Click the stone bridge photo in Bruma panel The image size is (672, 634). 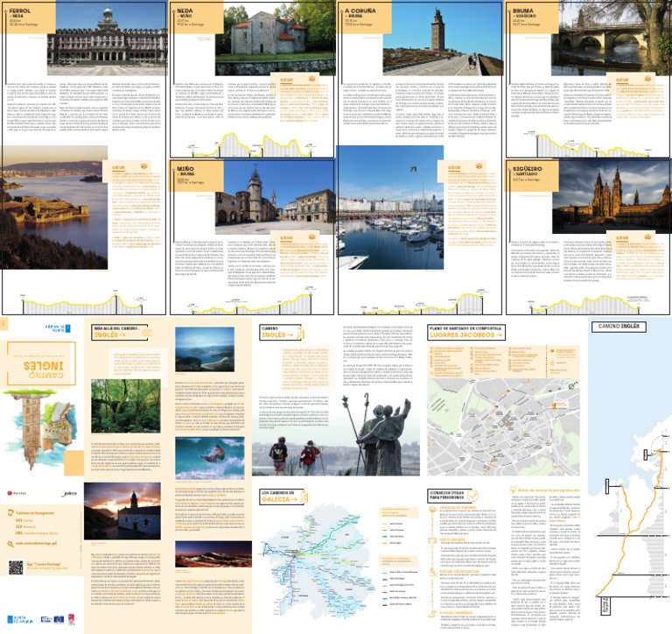click(611, 39)
